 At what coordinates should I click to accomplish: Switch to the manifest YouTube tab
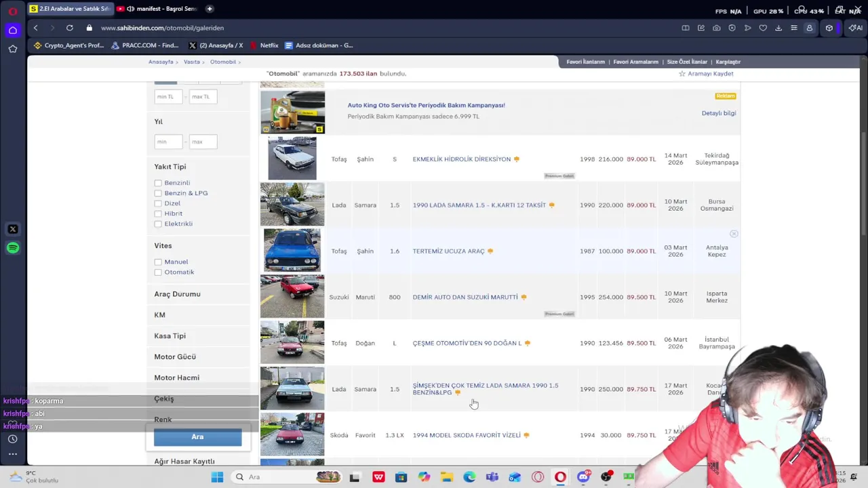pyautogui.click(x=157, y=9)
